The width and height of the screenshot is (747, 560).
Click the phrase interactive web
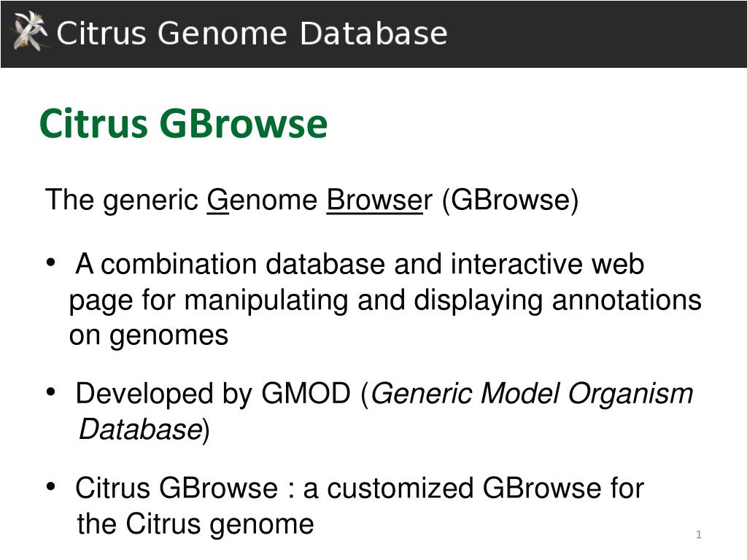(547, 264)
